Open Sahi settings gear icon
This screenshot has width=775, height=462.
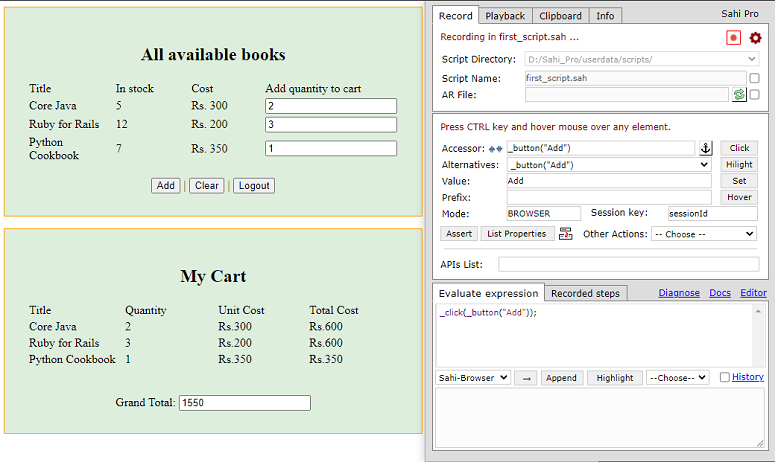click(755, 37)
